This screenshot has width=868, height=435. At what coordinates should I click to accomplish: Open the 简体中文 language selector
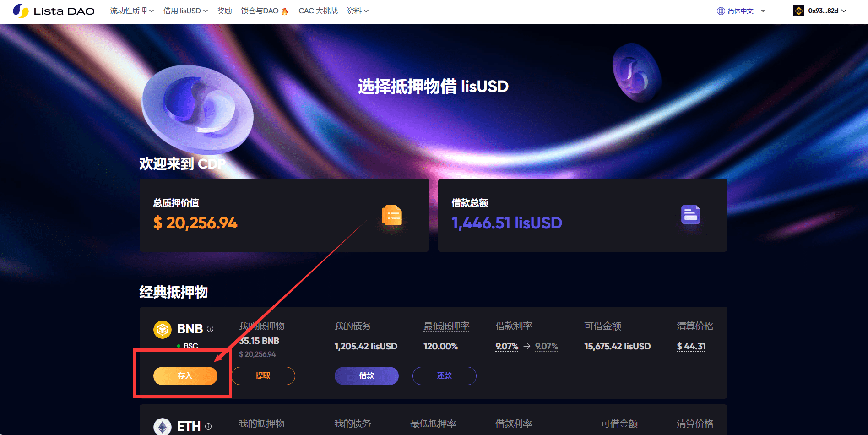(x=741, y=11)
